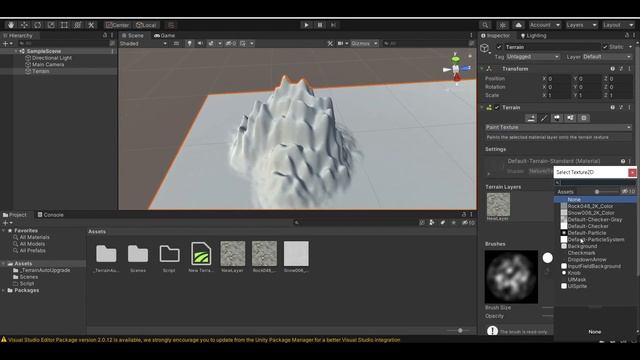640x360 pixels.
Task: Toggle the Terrain component enabled checkbox
Action: pyautogui.click(x=497, y=107)
